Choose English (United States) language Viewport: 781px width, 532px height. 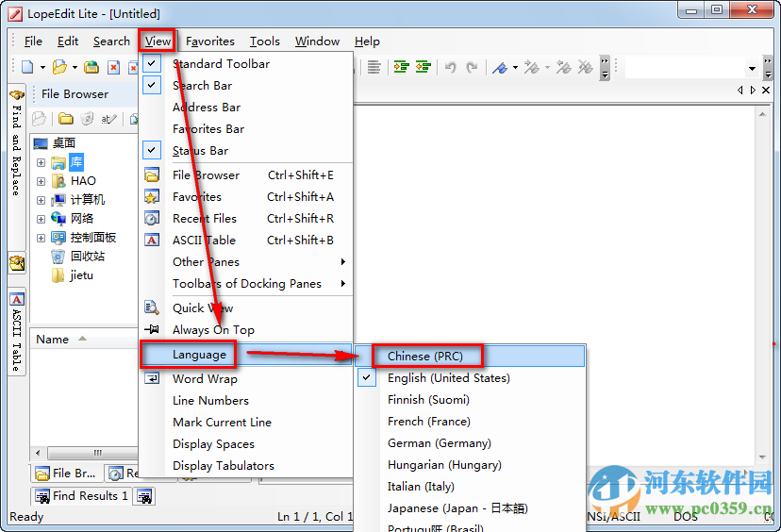471,378
